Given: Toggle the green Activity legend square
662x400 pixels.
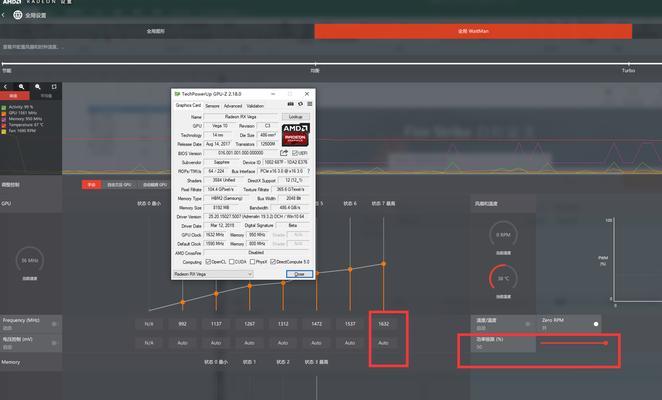Looking at the screenshot, I should pos(4,107).
